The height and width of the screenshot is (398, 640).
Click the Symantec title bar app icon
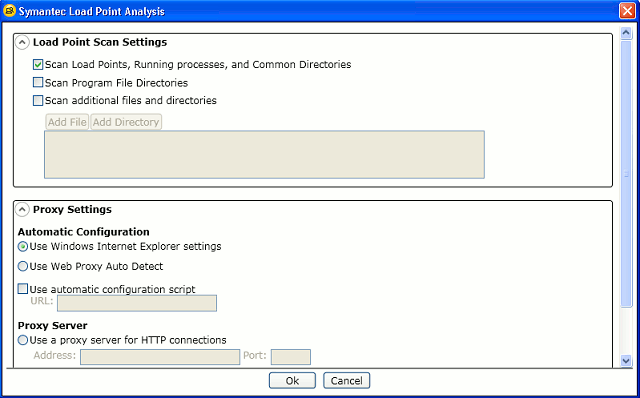(9, 11)
